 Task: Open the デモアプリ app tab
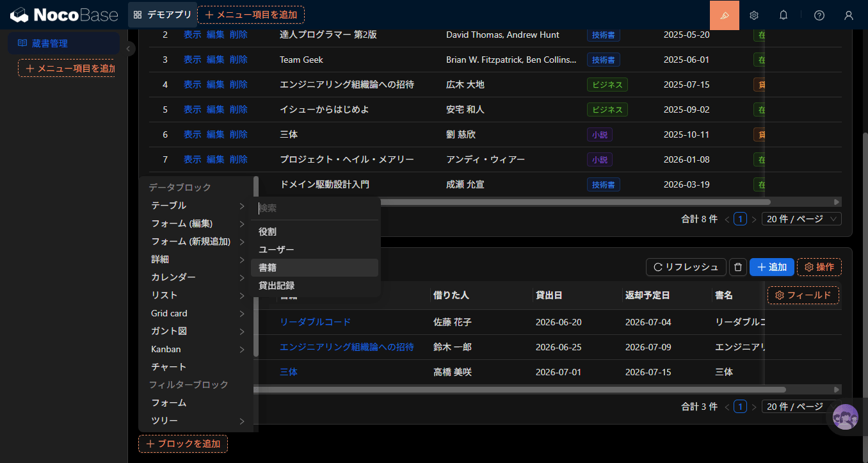click(x=161, y=15)
